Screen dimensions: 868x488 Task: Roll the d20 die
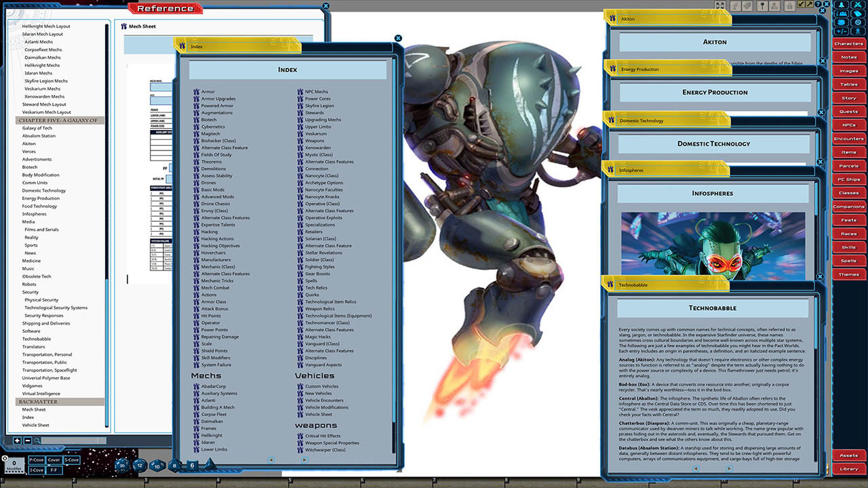coord(122,465)
